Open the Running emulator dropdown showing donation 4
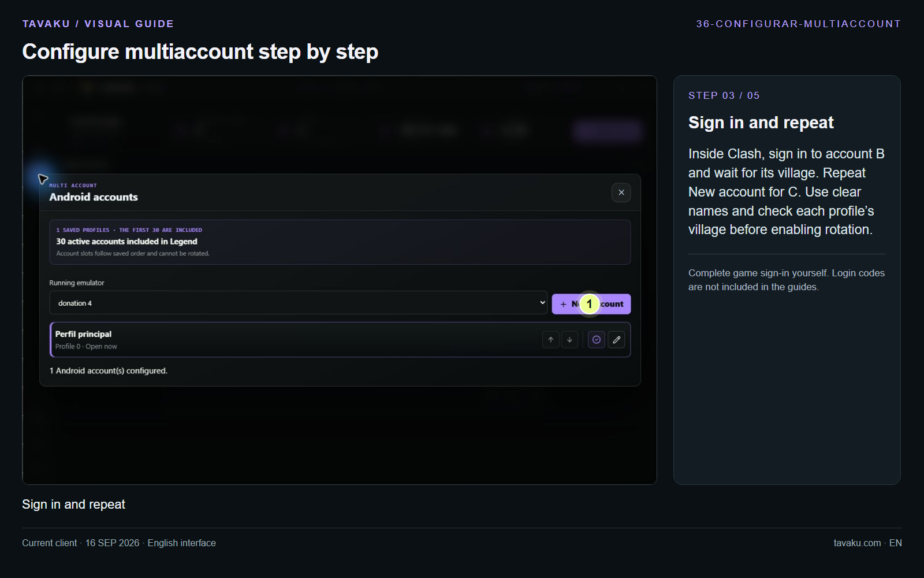Image resolution: width=924 pixels, height=578 pixels. [x=299, y=303]
